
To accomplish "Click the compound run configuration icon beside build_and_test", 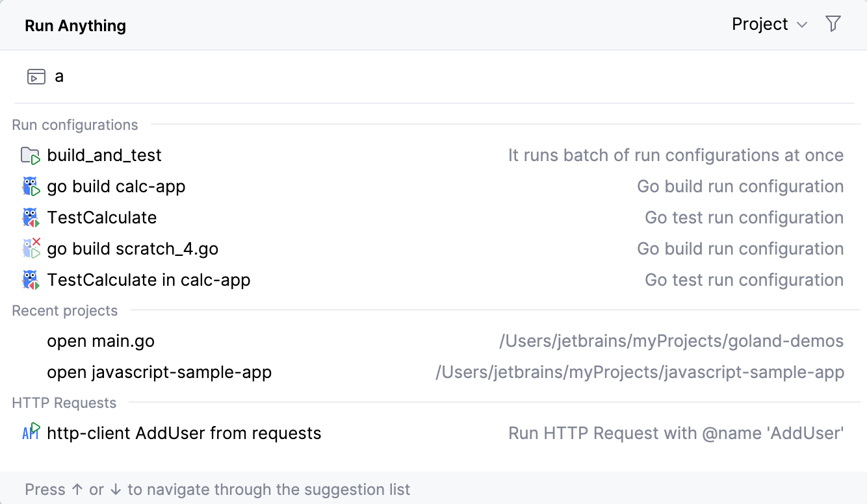I will click(x=31, y=155).
